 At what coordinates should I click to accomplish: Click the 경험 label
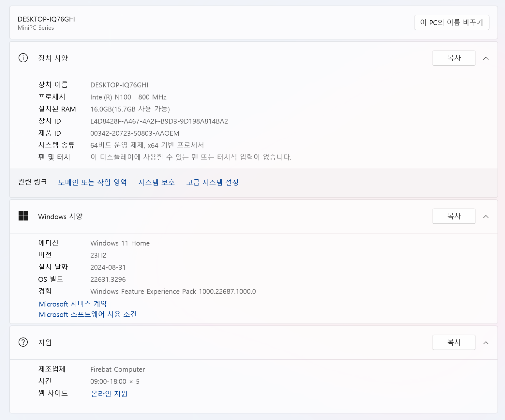pyautogui.click(x=45, y=291)
